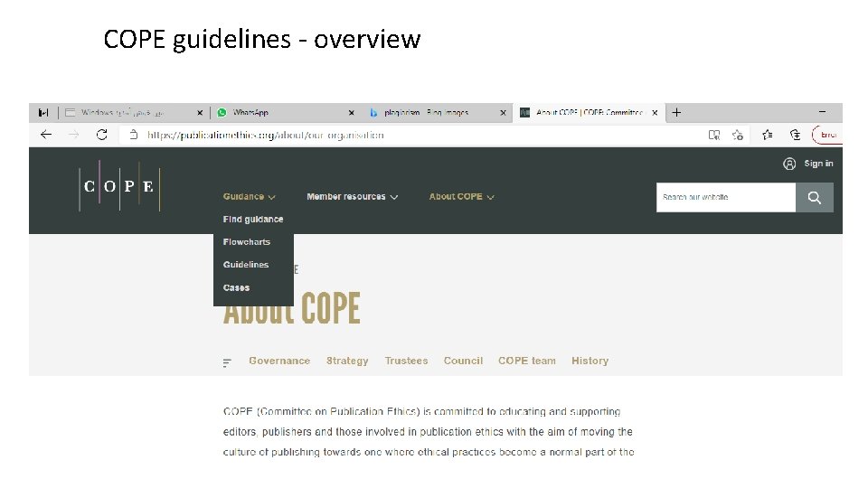Select the About COPE browser tab
The image size is (868, 488).
pos(589,112)
